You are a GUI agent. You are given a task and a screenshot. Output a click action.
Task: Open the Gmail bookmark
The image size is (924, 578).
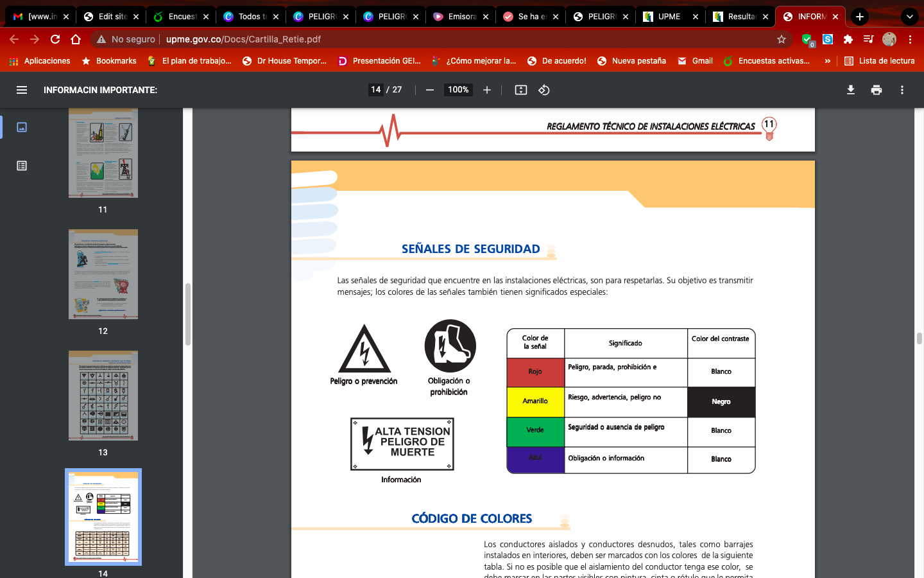click(695, 61)
